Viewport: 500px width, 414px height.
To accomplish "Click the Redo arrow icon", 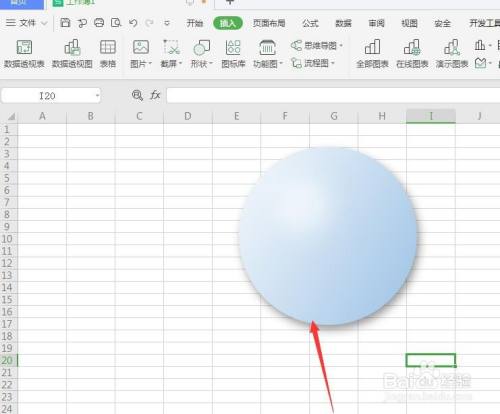I will 149,23.
